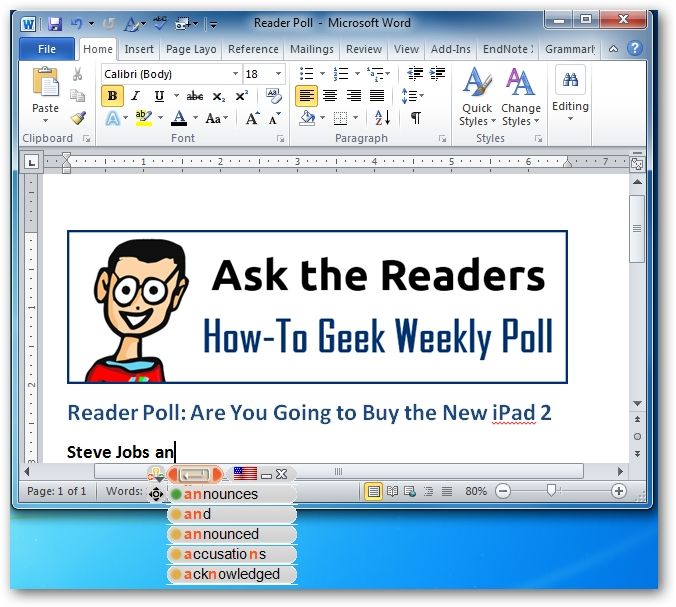Click the font color A swatch
Screen dimensions: 676x607
pos(179,118)
